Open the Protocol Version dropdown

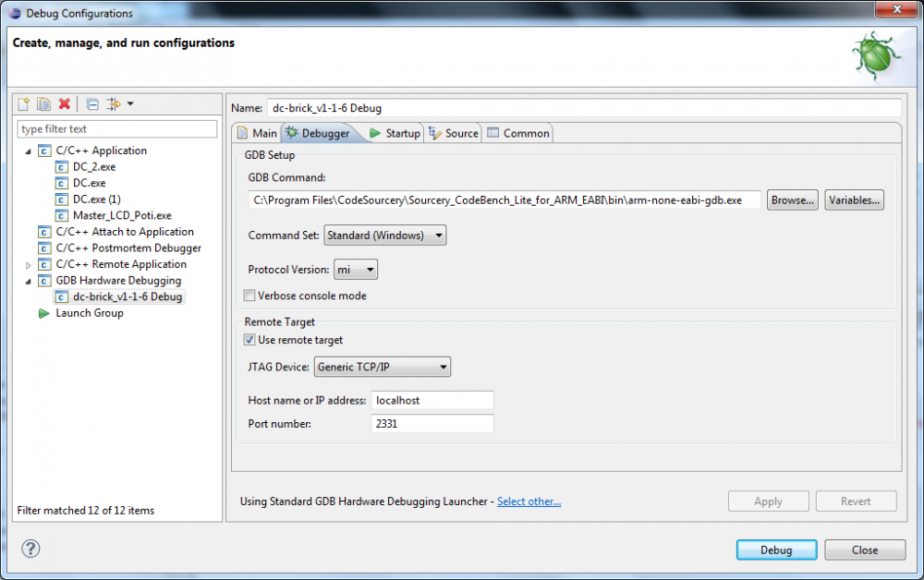point(356,270)
